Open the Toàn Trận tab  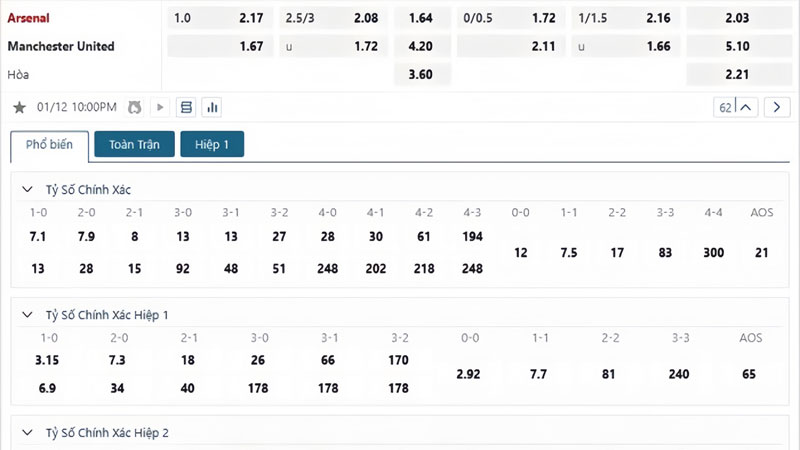point(134,145)
